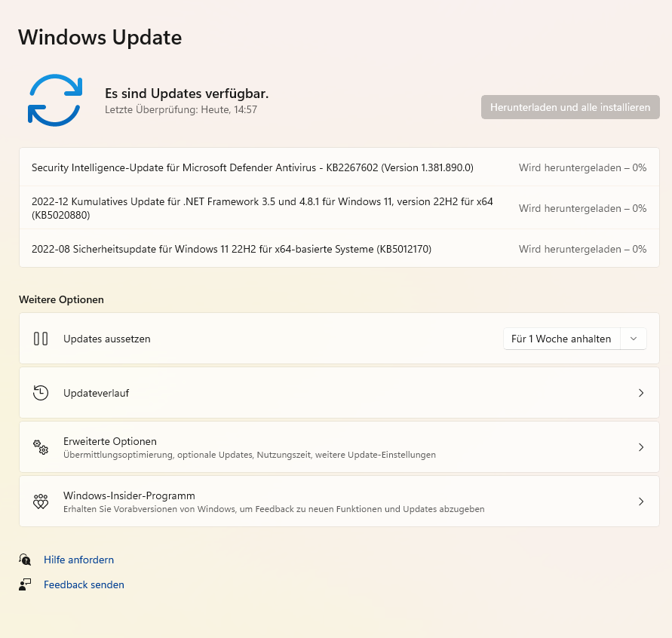
Task: Open the Hilfe anfordern link
Action: coord(79,560)
